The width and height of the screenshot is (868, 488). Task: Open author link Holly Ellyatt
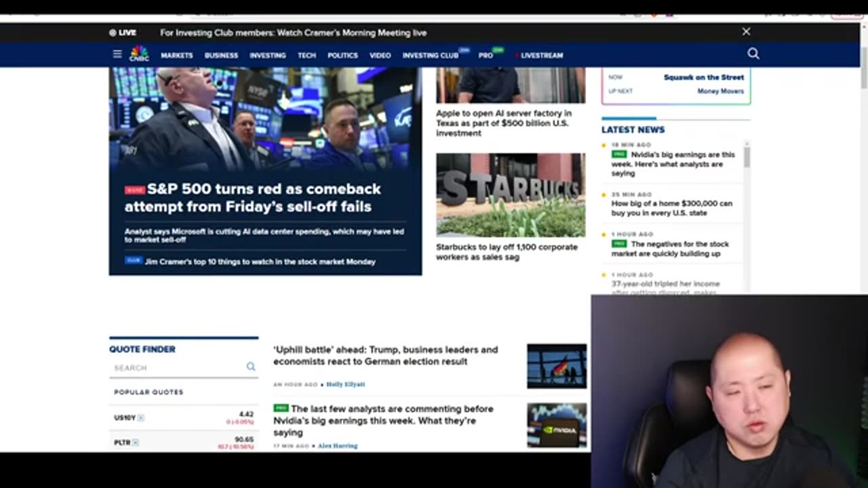[345, 384]
